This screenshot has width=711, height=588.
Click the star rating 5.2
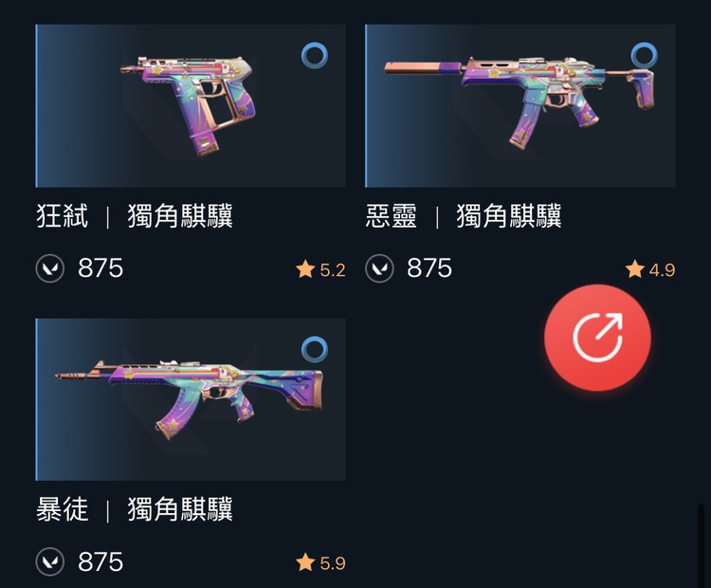[x=320, y=269]
